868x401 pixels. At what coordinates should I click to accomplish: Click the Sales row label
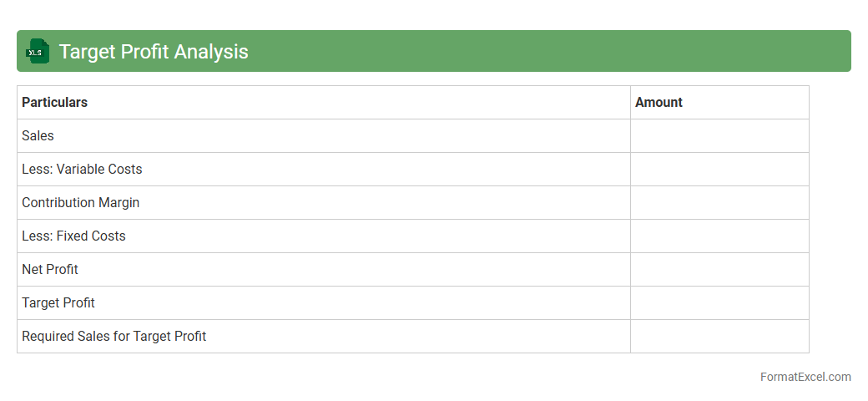point(38,135)
